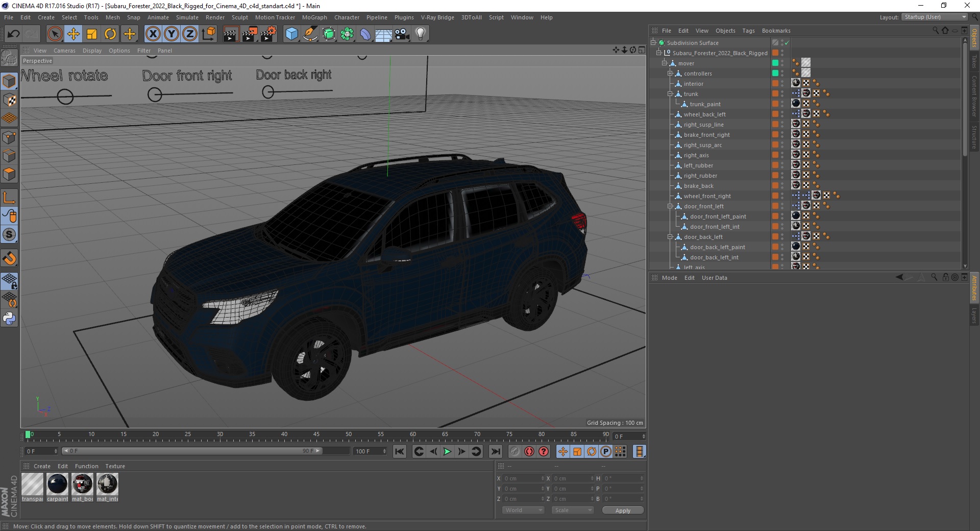Collapse the Subdivision Surface object
Image resolution: width=980 pixels, height=531 pixels.
[653, 42]
